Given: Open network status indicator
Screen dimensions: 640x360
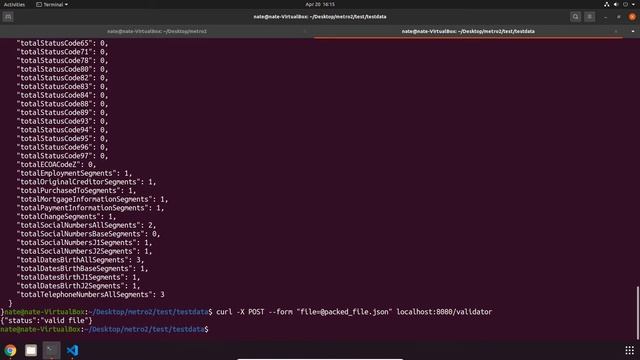Looking at the screenshot, I should (x=607, y=4).
